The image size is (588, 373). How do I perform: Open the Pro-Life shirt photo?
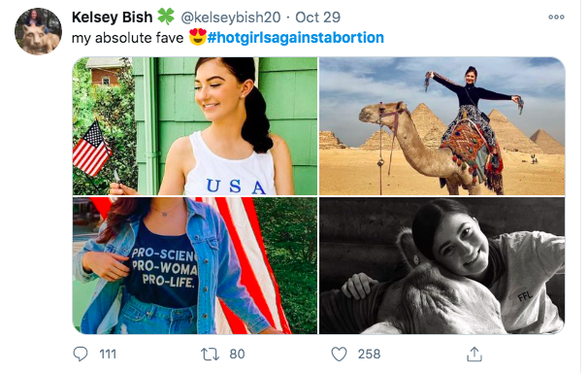click(x=195, y=265)
